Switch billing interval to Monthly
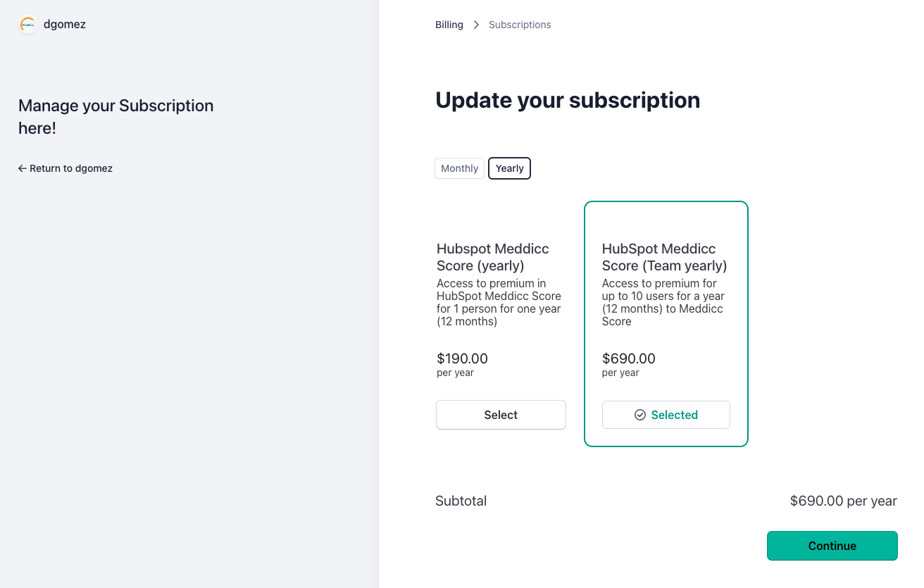924x588 pixels. (x=459, y=168)
